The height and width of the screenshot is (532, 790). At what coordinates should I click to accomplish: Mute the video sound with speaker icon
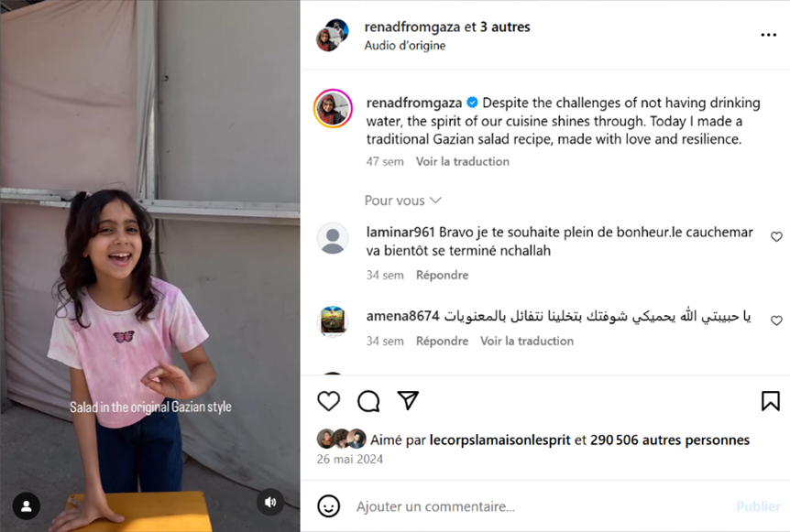(270, 502)
